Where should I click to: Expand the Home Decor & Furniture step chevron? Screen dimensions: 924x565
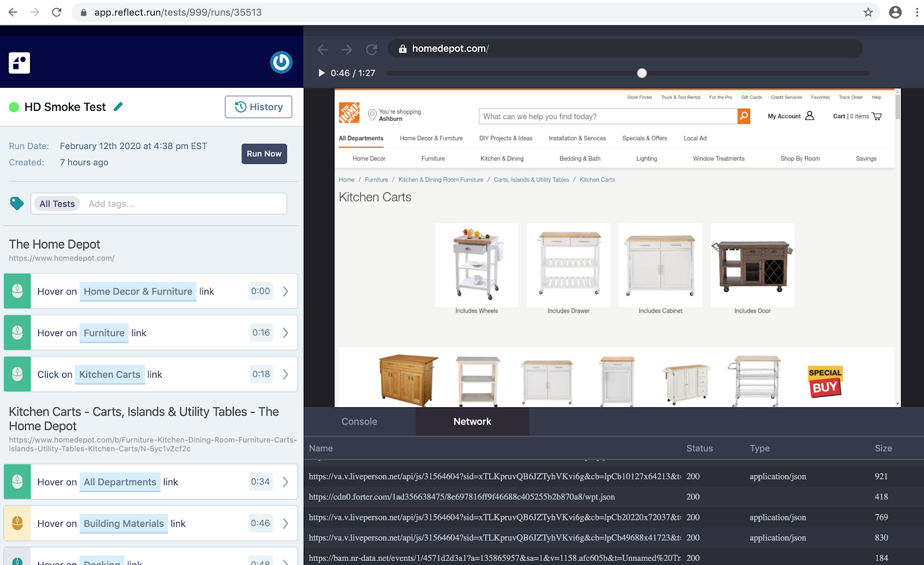(x=285, y=291)
